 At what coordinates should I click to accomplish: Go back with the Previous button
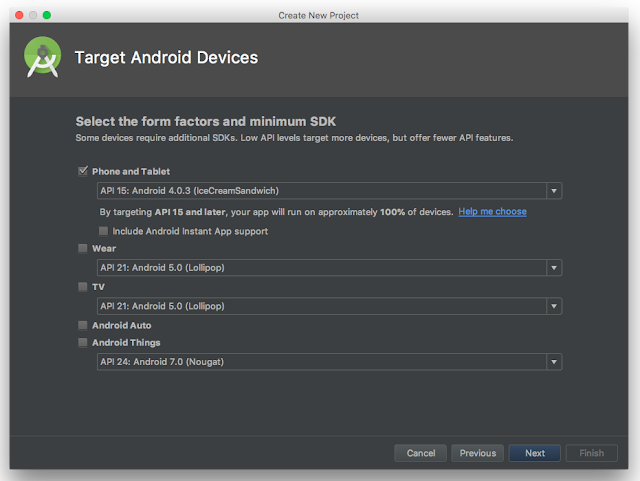477,453
